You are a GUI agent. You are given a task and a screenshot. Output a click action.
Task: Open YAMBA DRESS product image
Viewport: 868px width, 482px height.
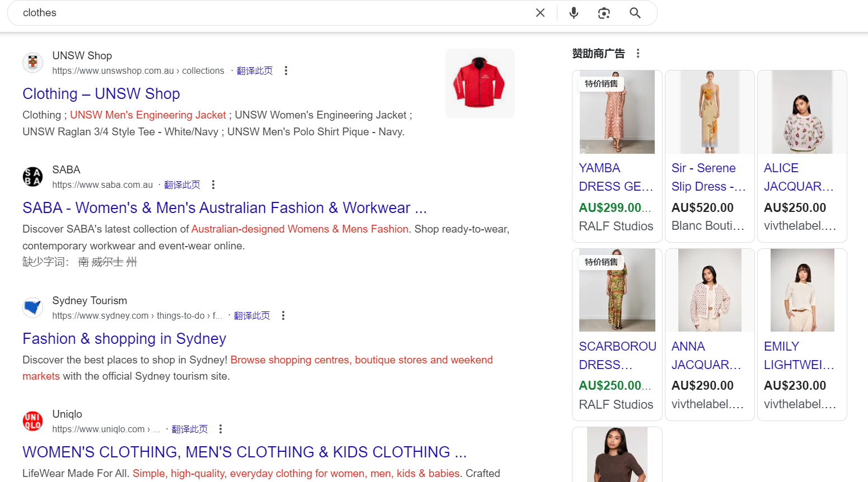tap(617, 112)
